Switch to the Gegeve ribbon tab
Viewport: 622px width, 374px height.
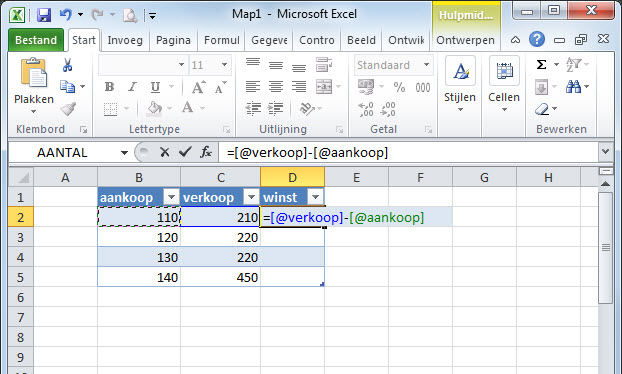click(x=269, y=40)
